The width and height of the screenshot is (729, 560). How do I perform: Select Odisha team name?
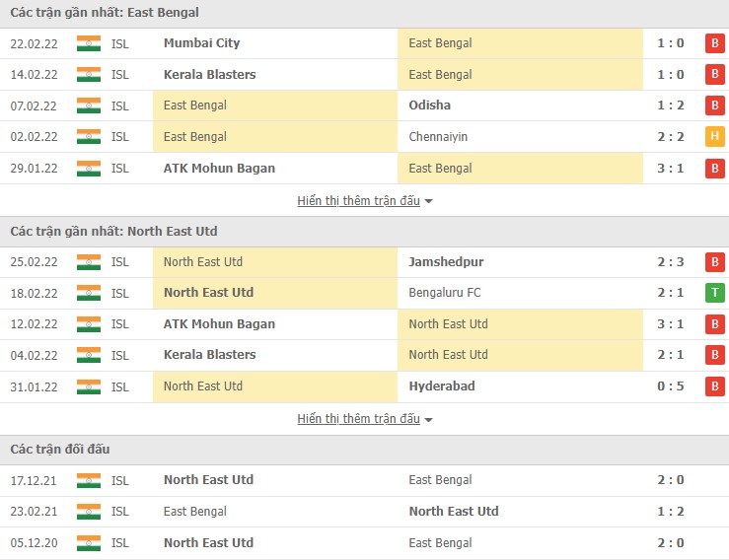(429, 105)
